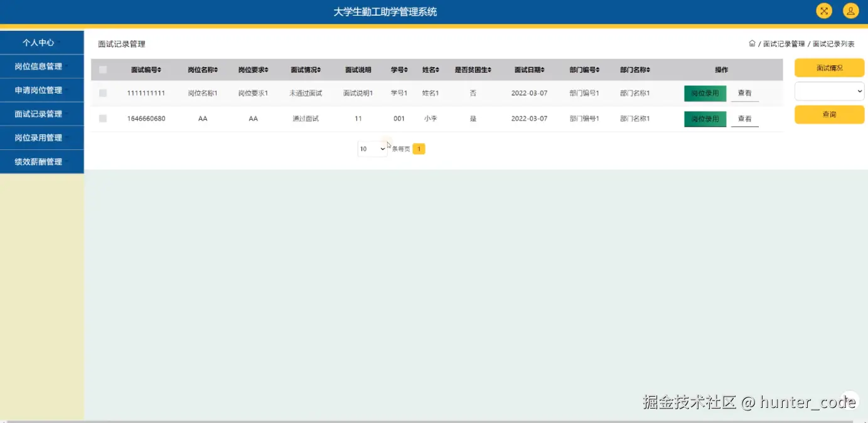Click 面试记录列表 breadcrumb link

point(833,44)
